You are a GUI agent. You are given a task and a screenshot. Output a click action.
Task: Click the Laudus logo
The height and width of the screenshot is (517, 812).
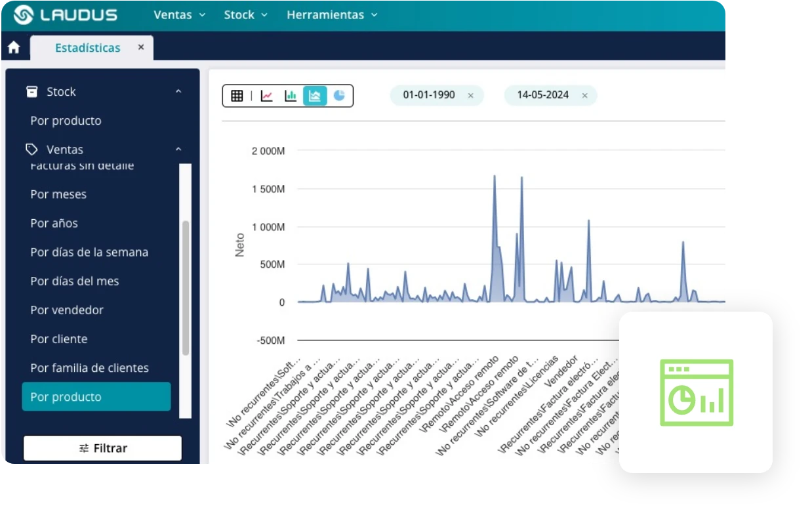[66, 14]
